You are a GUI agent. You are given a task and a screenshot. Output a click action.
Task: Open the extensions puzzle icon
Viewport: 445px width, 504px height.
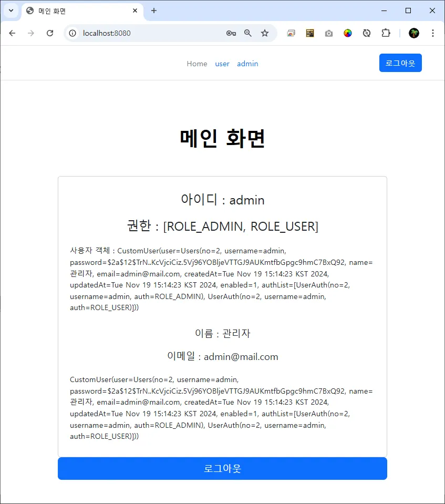[x=386, y=33]
